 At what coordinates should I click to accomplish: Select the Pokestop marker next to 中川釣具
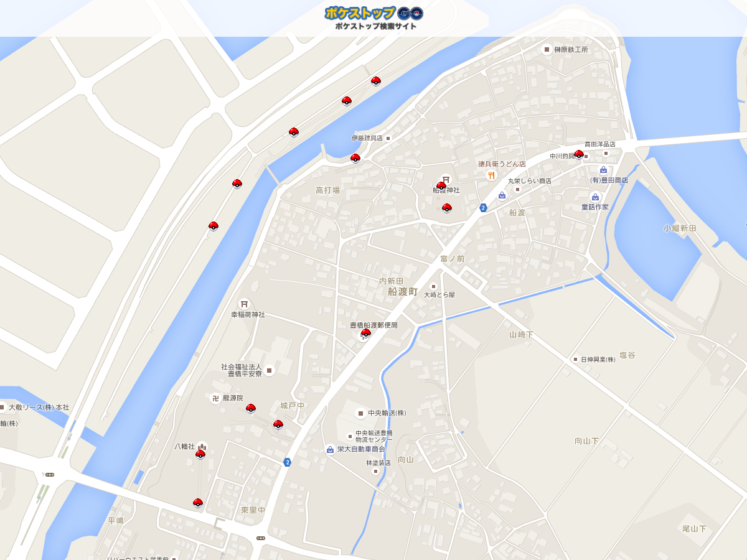[579, 154]
